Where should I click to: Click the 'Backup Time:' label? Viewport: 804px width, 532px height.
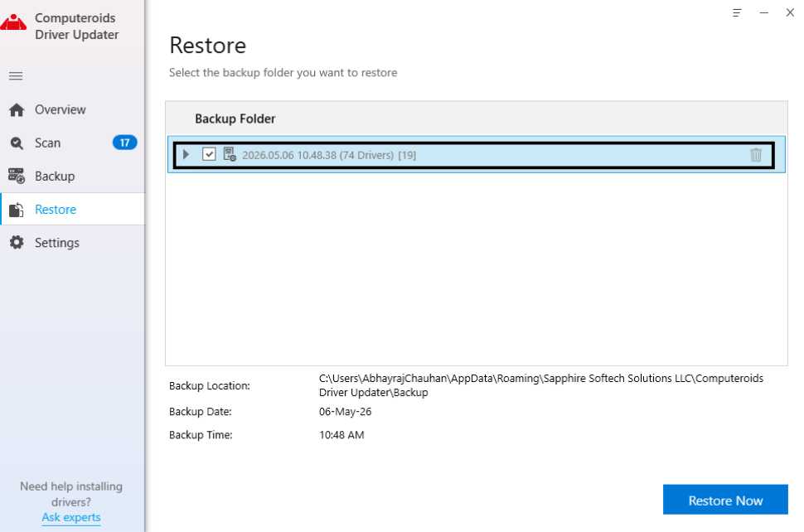pyautogui.click(x=201, y=435)
